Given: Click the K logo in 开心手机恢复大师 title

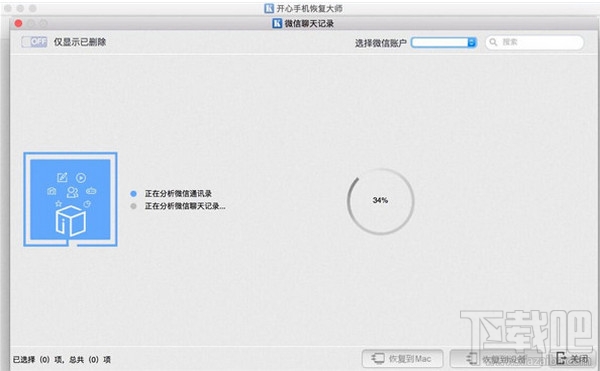Looking at the screenshot, I should point(269,8).
